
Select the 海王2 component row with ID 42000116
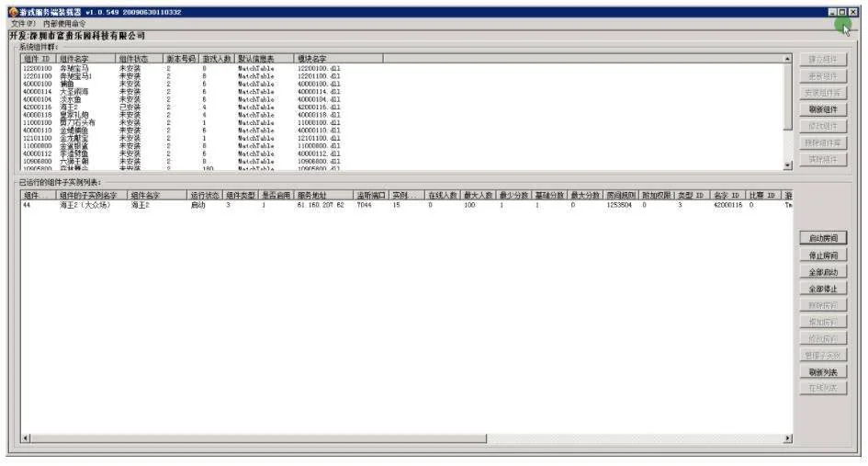coord(73,107)
